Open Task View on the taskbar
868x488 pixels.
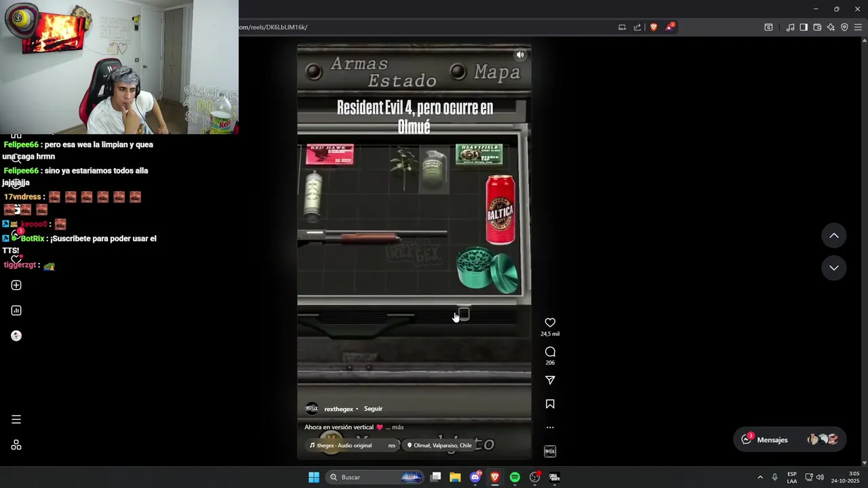click(436, 477)
